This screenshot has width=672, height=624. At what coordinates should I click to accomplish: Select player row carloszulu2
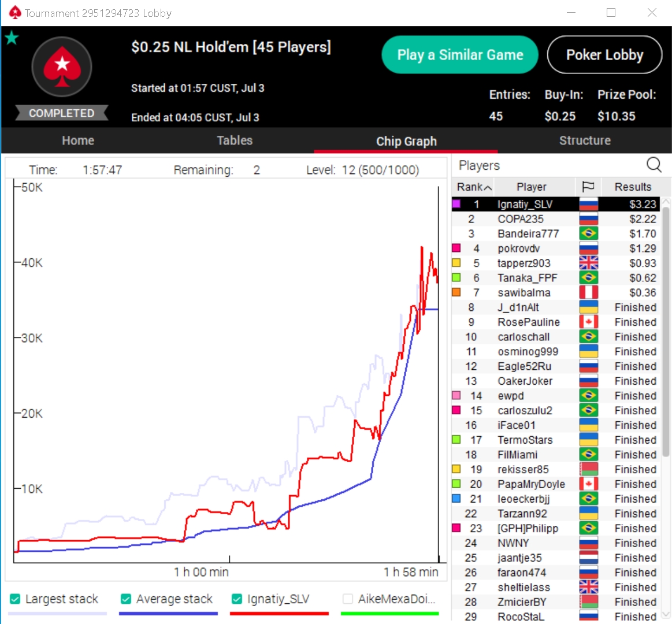(x=556, y=411)
